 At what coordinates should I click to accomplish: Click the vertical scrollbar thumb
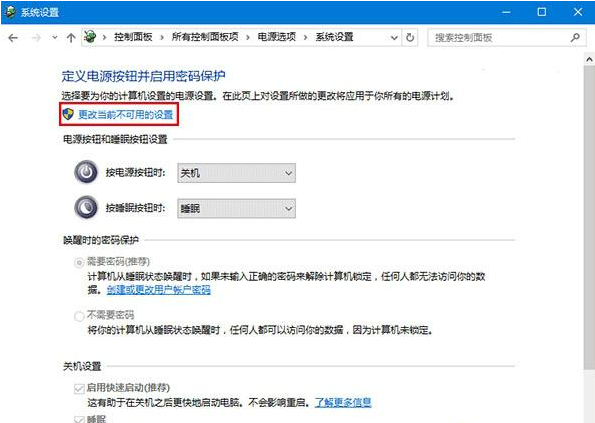tap(589, 217)
